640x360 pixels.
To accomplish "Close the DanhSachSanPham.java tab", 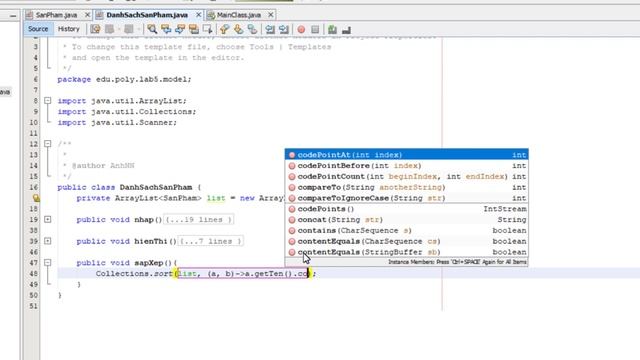I will point(198,15).
